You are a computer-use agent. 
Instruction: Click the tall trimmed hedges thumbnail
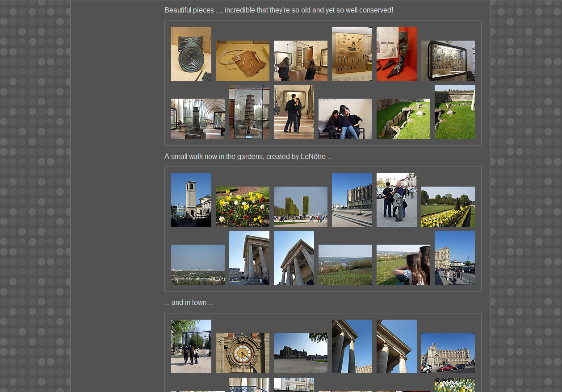coord(300,207)
